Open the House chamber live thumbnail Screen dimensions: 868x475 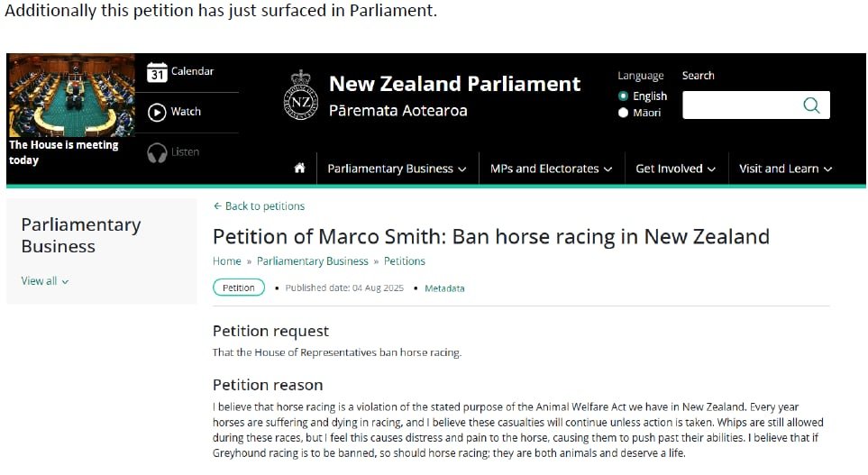[x=71, y=96]
